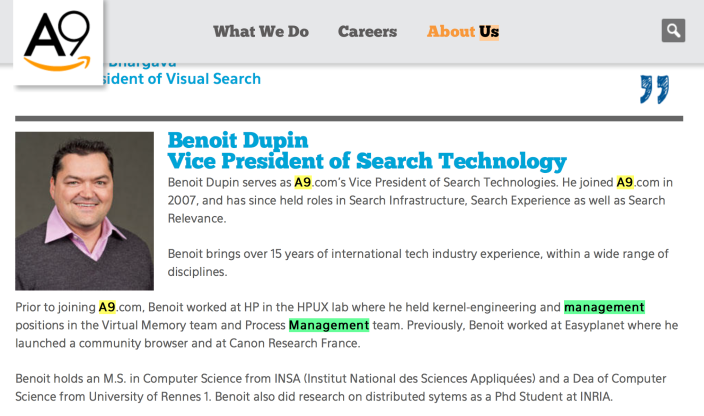Click the blue quotation mark icon
The image size is (704, 416).
click(654, 90)
